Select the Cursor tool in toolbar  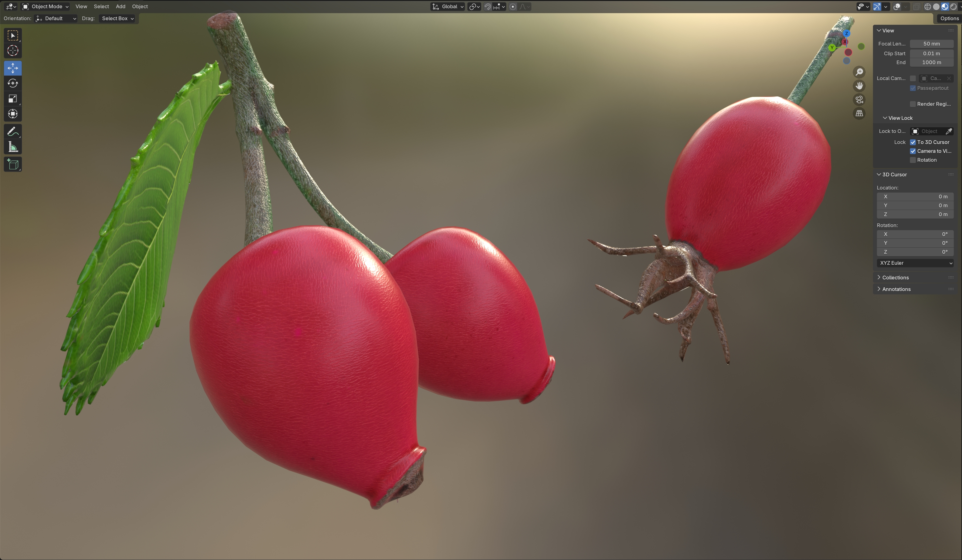pyautogui.click(x=13, y=51)
